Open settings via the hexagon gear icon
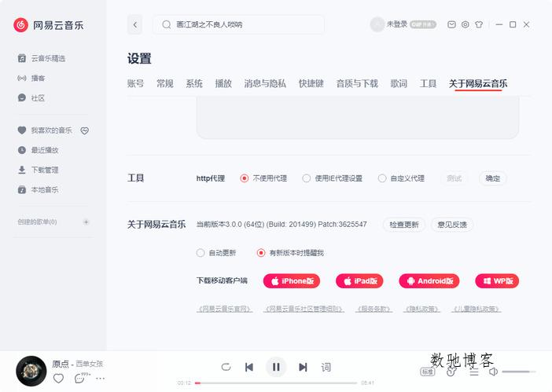Image resolution: width=552 pixels, height=392 pixels. tap(465, 24)
